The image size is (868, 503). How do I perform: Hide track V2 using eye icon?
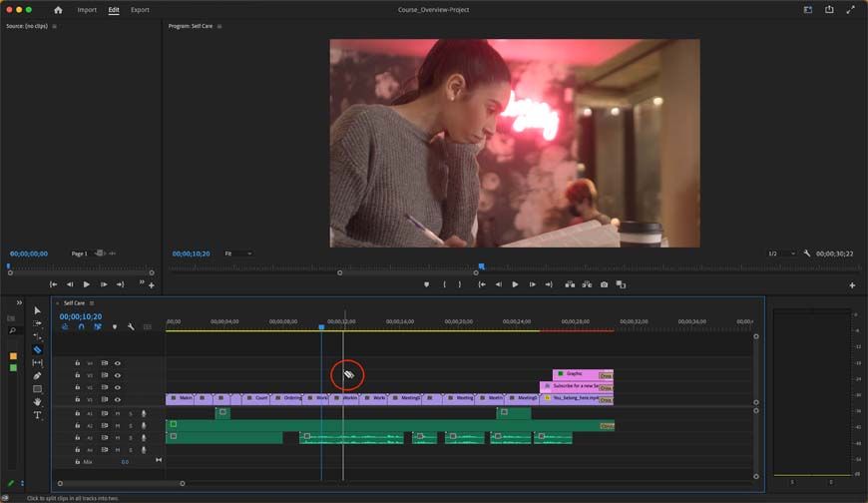coord(118,387)
